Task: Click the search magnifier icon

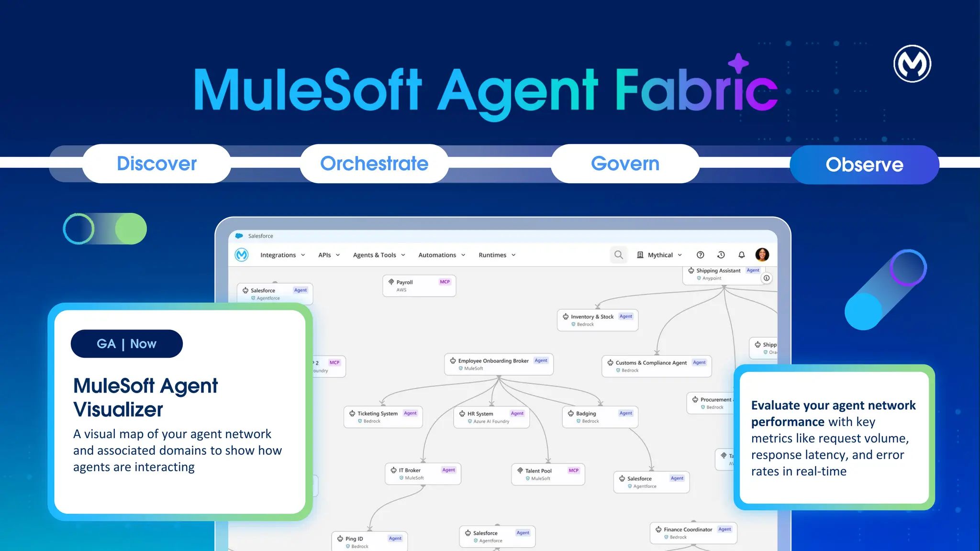Action: coord(618,255)
